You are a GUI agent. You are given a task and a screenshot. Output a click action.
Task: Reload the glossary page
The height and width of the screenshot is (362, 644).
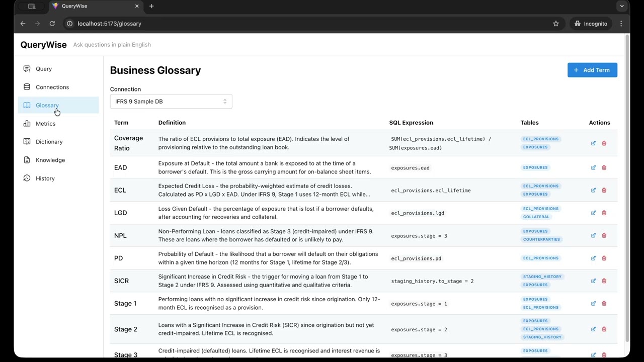coord(52,24)
